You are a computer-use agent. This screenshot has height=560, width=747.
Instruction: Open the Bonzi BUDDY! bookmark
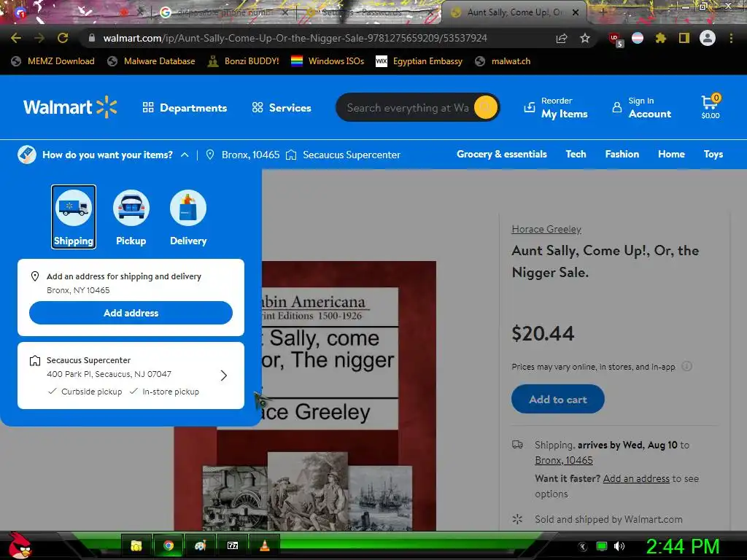click(244, 61)
